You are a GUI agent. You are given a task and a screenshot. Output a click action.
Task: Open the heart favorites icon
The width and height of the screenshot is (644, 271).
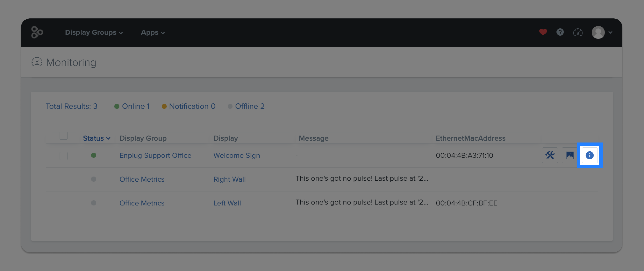[x=543, y=32]
